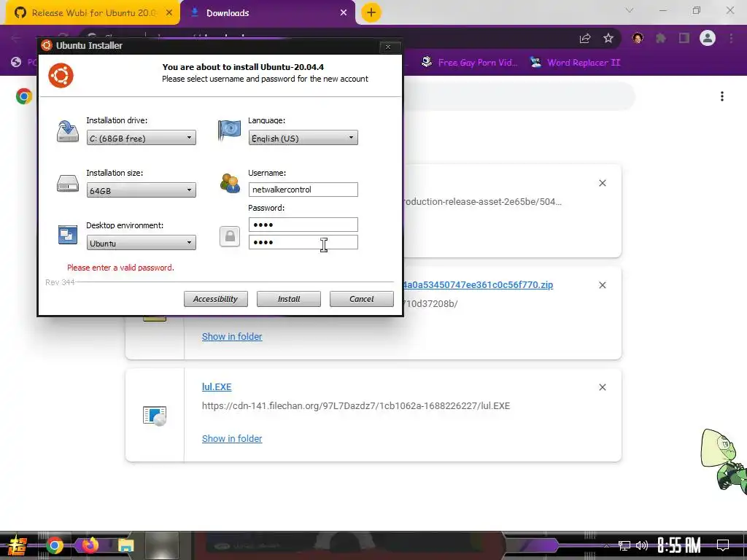Click the Downloads search bar
This screenshot has width=747, height=560.
tap(519, 96)
